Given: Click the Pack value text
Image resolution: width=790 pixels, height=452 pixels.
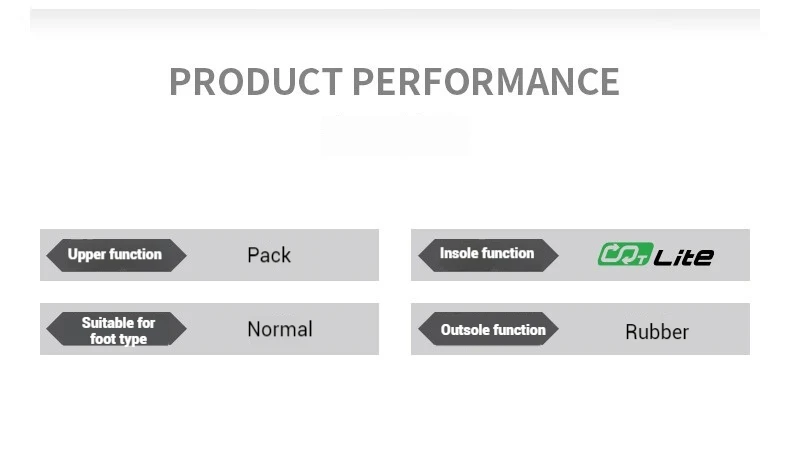Looking at the screenshot, I should coord(269,255).
